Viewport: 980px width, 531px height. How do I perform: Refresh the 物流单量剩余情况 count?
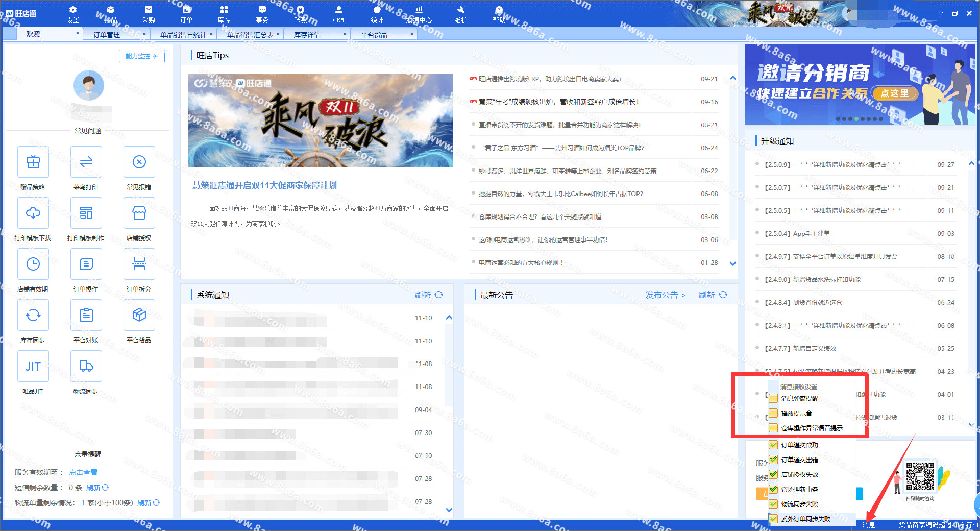149,503
